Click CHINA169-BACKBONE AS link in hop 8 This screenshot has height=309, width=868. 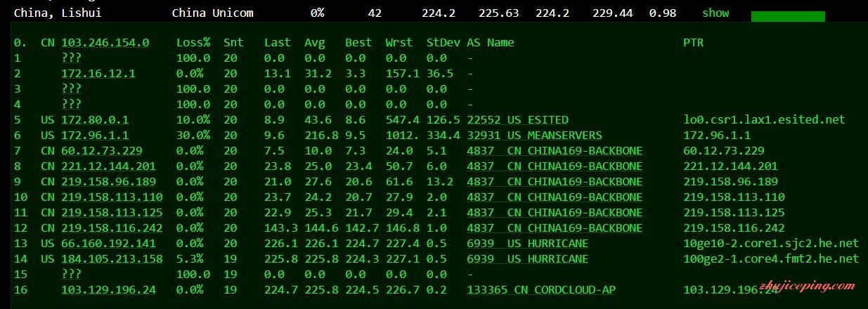pyautogui.click(x=555, y=166)
